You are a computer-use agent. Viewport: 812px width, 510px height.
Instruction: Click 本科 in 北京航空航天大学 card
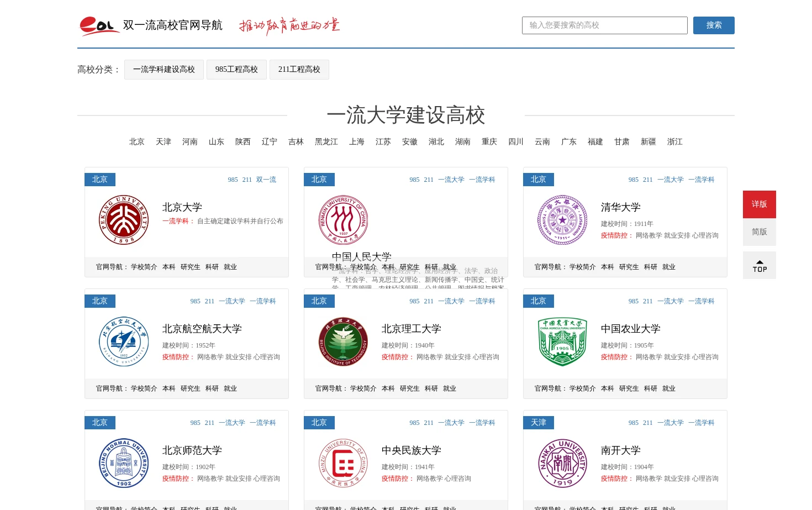[x=169, y=388]
